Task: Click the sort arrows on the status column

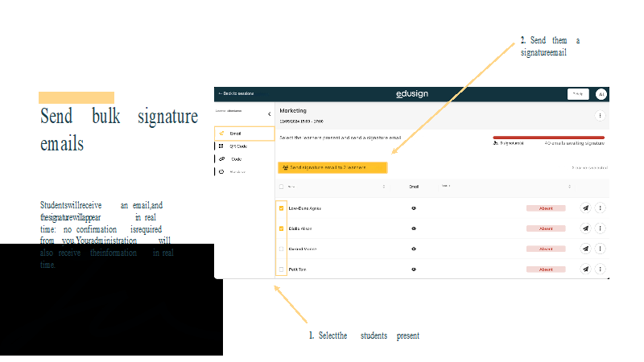Action: pyautogui.click(x=569, y=186)
